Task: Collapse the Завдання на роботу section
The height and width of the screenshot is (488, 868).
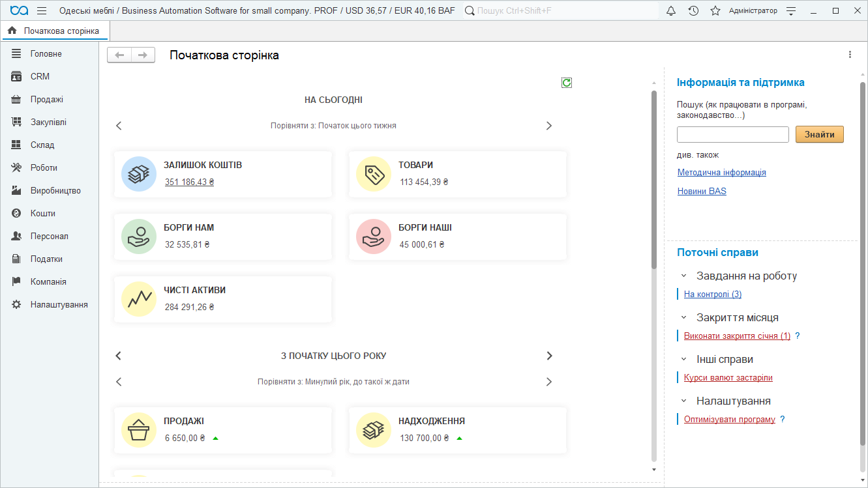Action: pyautogui.click(x=683, y=276)
